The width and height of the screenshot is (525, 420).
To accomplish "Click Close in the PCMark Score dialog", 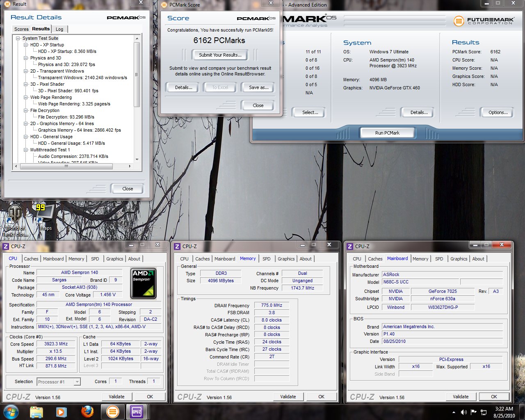I will pyautogui.click(x=258, y=105).
